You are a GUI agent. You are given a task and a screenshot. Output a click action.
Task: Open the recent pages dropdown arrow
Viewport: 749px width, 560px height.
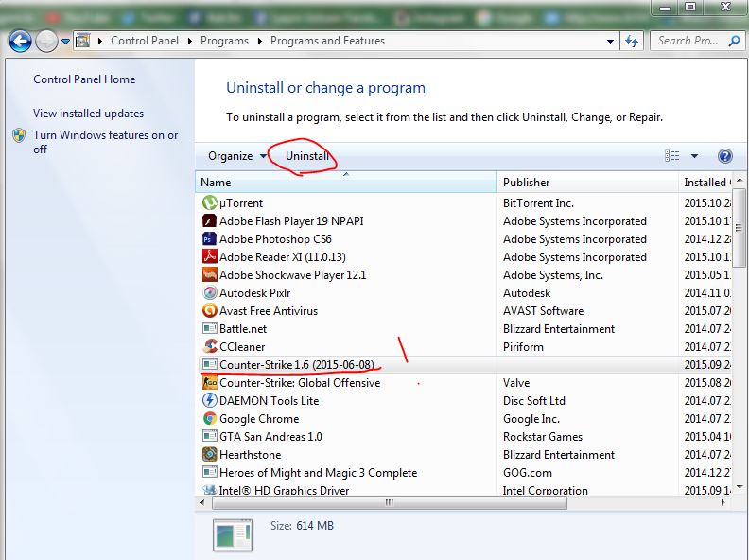(x=65, y=42)
